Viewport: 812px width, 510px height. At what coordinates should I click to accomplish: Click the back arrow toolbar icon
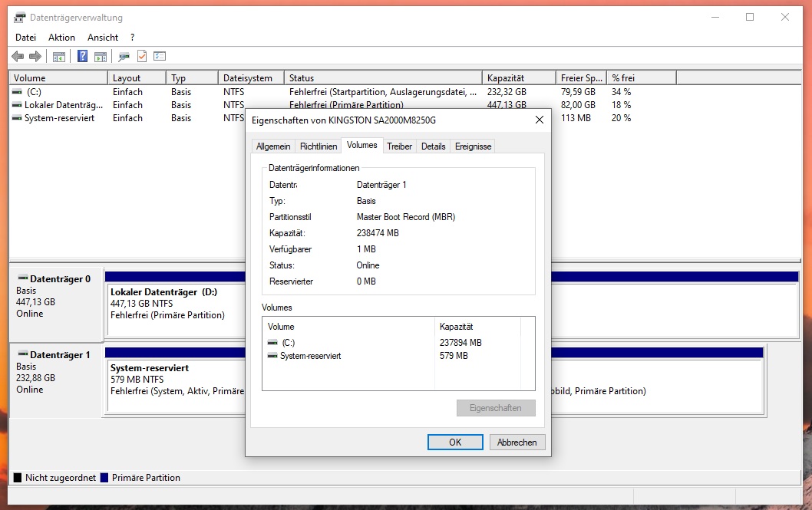click(18, 57)
